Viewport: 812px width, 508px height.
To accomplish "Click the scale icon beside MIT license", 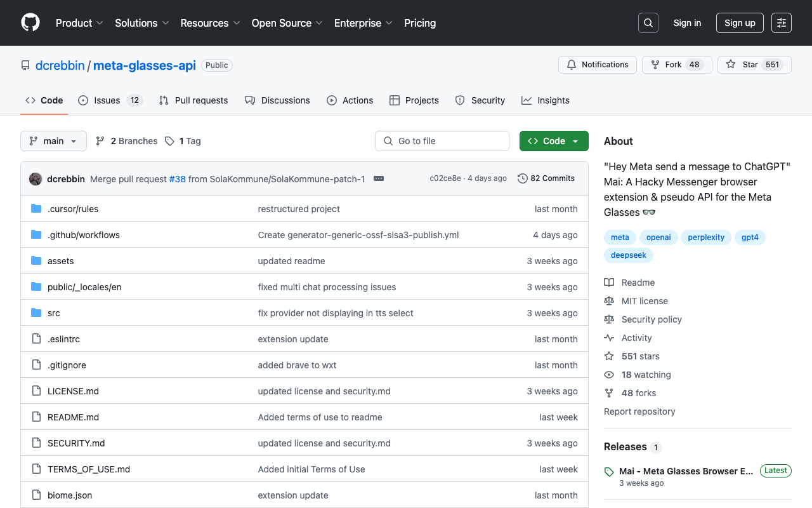I will tap(609, 301).
